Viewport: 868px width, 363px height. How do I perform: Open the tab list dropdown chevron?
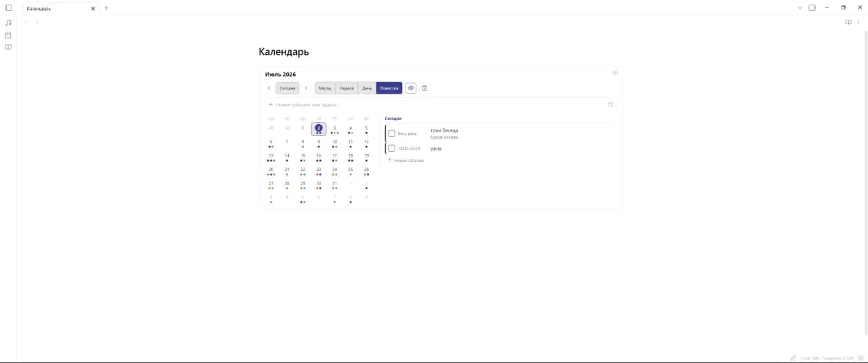(800, 8)
